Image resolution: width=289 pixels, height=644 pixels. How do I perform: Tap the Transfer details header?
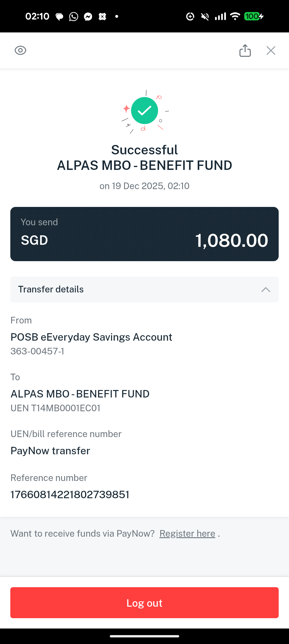[x=144, y=290]
